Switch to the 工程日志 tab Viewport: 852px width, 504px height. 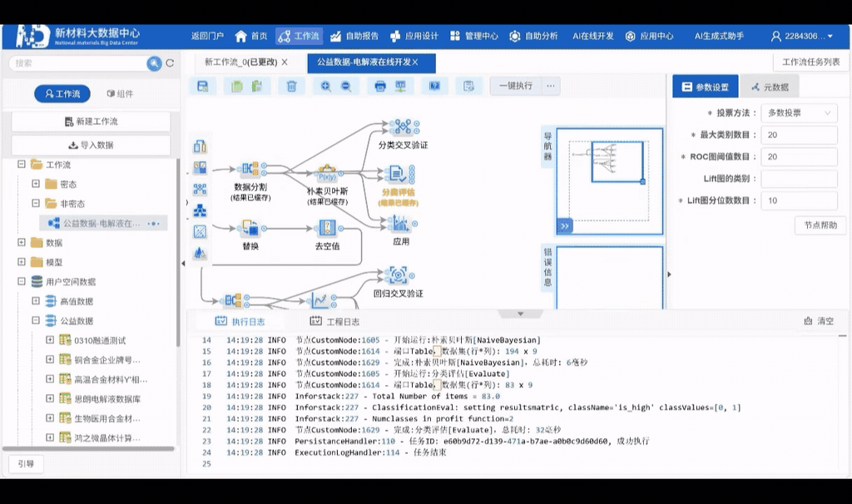(x=334, y=321)
